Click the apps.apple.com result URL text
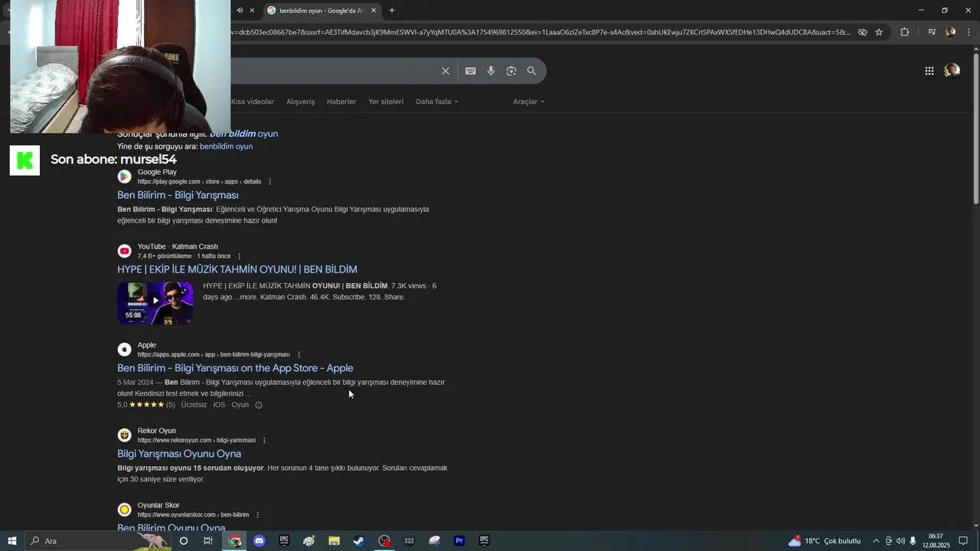The image size is (980, 551). tap(214, 355)
